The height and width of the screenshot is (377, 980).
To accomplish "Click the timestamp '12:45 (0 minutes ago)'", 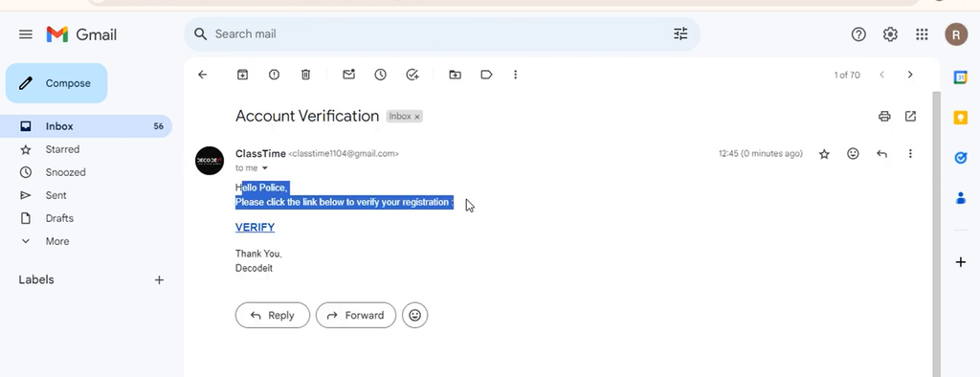I will (760, 154).
